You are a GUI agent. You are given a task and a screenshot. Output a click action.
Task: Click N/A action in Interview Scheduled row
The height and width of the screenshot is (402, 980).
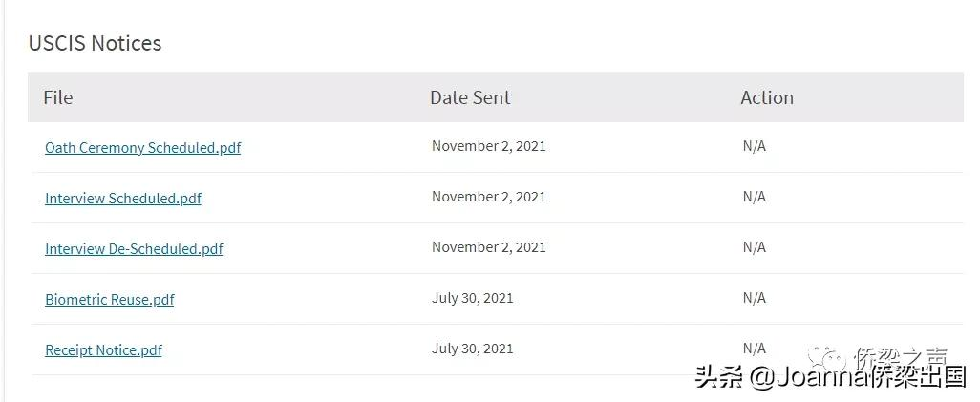(755, 197)
